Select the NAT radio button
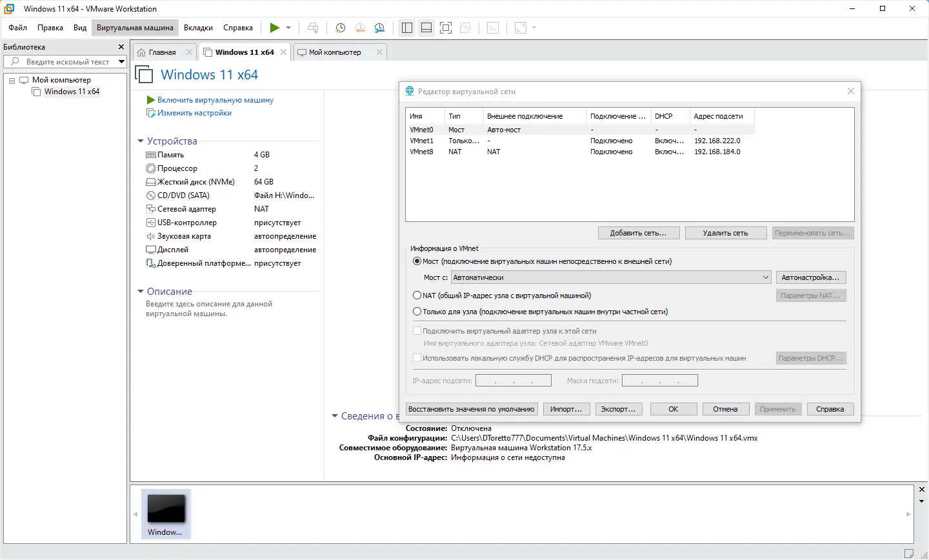Screen dimensions: 929x560 click(x=417, y=295)
